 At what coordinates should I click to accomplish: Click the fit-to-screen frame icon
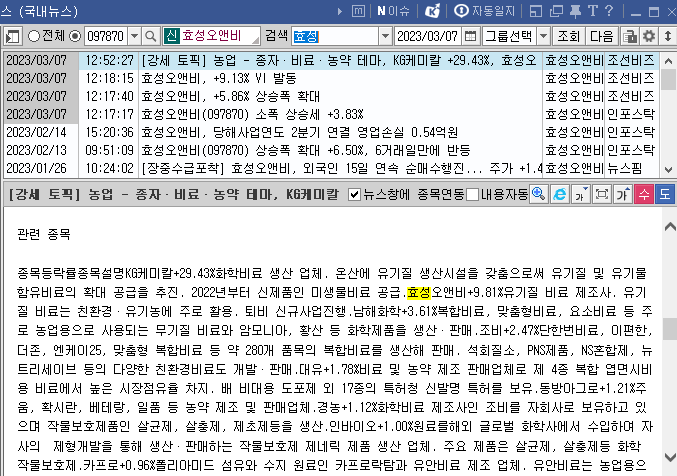[601, 194]
